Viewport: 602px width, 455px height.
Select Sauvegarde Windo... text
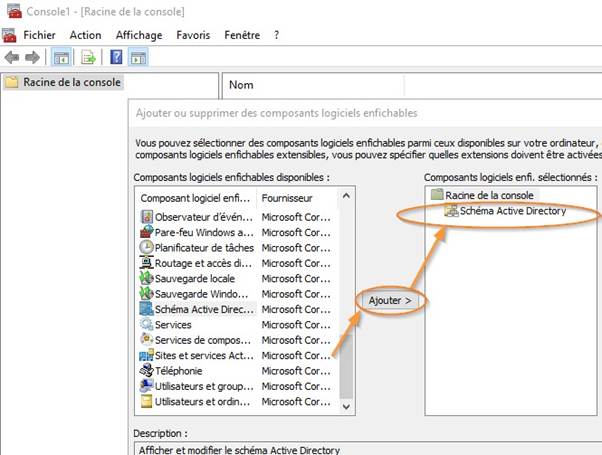pyautogui.click(x=202, y=294)
